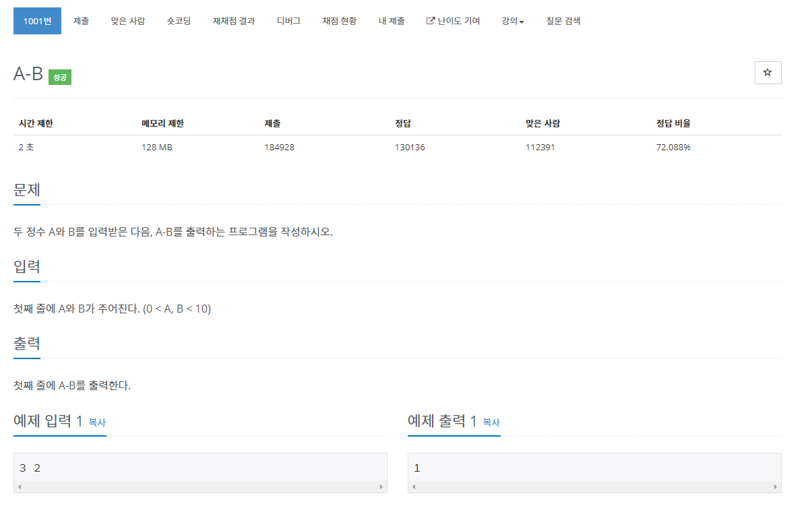Open the 질문 검색 tab
812x506 pixels.
[x=563, y=21]
